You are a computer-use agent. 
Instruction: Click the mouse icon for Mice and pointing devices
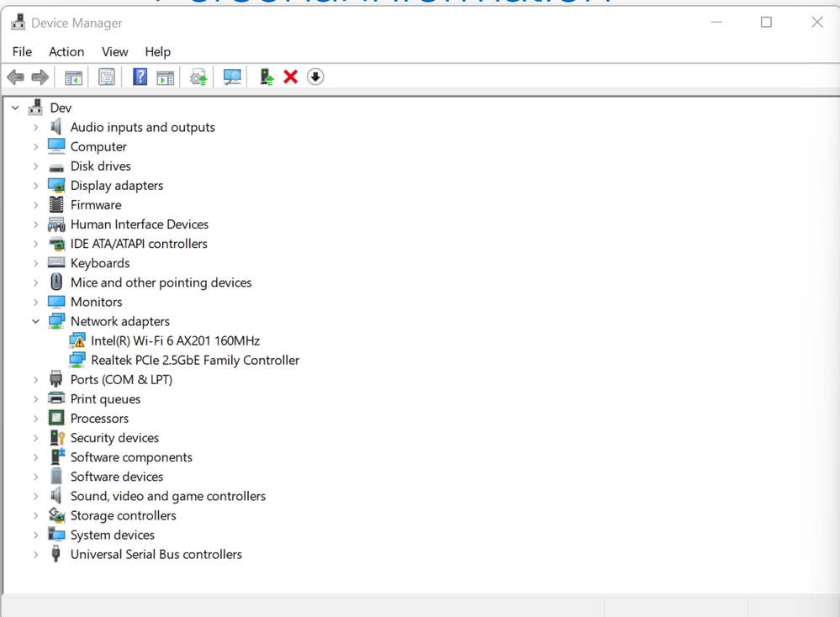coord(56,282)
